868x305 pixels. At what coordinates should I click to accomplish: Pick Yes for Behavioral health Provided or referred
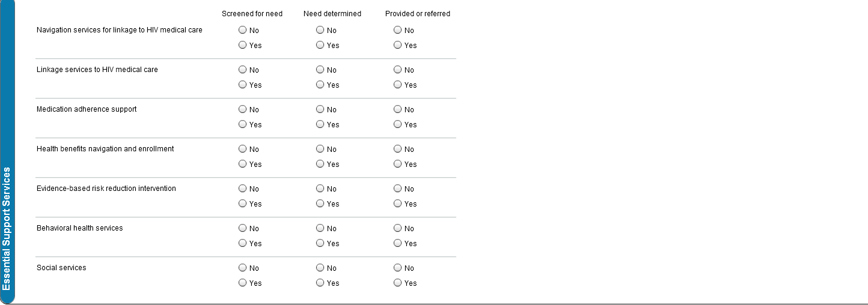coord(398,243)
